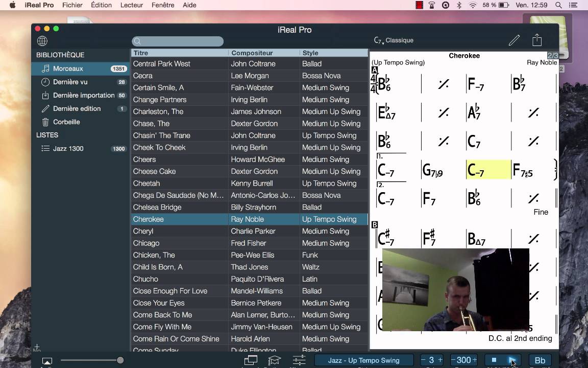Select song Cheek To Cheek
This screenshot has height=368, width=588.
[x=250, y=148]
